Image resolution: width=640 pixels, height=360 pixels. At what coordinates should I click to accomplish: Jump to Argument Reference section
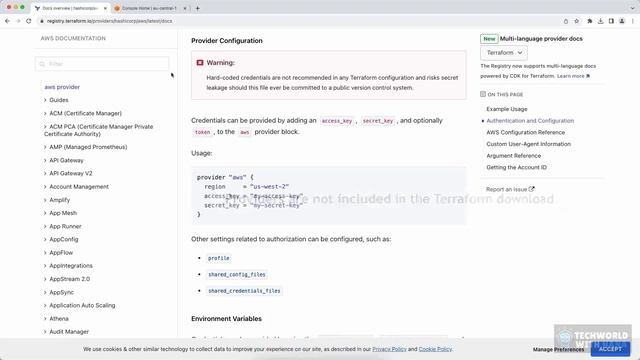513,156
